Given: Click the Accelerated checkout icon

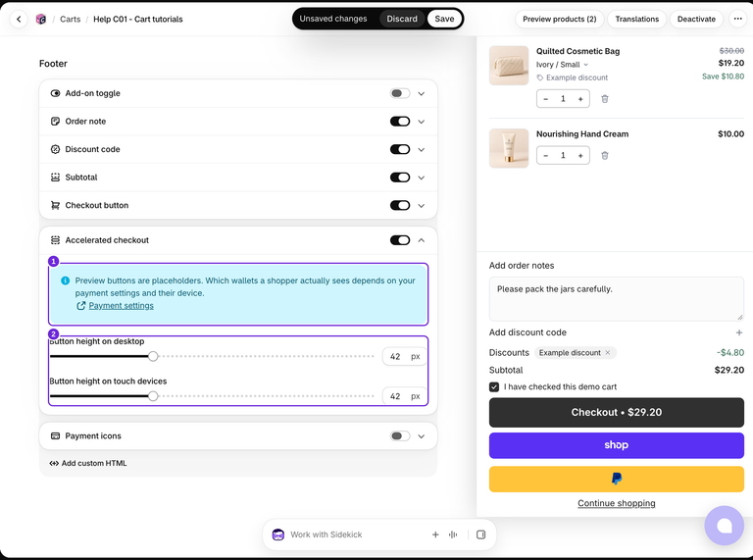Looking at the screenshot, I should pos(55,240).
